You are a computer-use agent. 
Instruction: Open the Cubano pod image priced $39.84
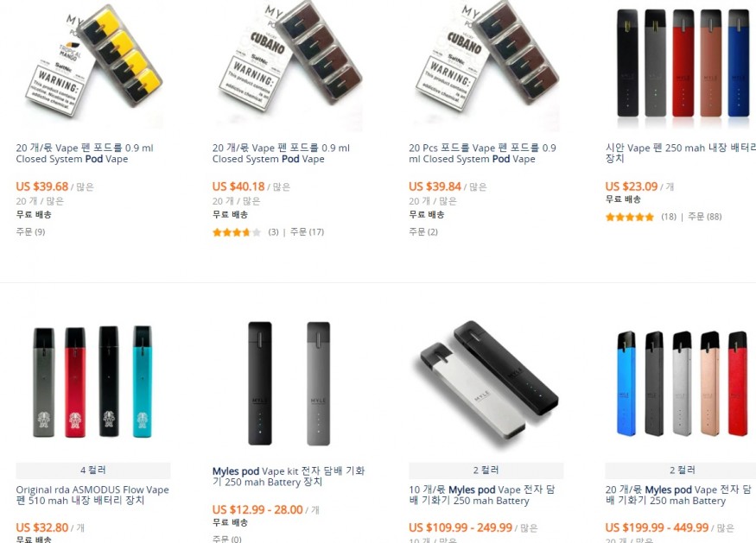click(x=486, y=63)
